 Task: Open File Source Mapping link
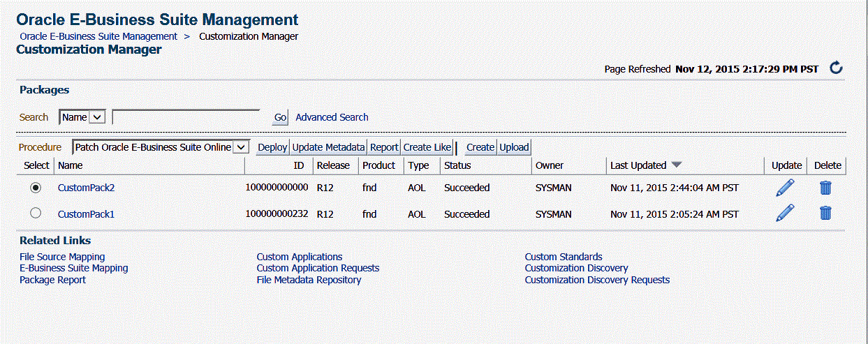coord(62,257)
